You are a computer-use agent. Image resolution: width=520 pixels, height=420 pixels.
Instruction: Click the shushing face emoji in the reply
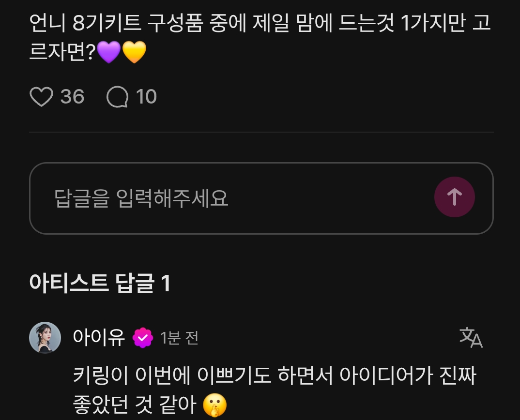click(x=214, y=405)
